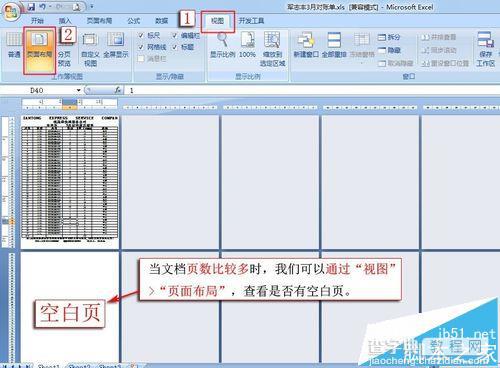Switch to 全屏显示 full screen

pos(116,46)
